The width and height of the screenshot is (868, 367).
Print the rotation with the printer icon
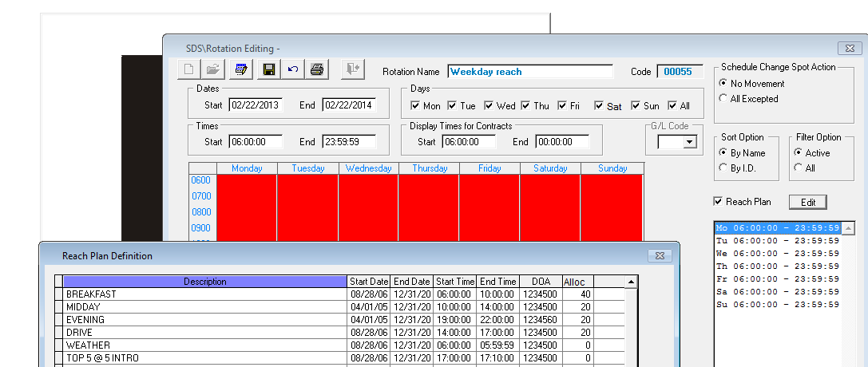[317, 70]
